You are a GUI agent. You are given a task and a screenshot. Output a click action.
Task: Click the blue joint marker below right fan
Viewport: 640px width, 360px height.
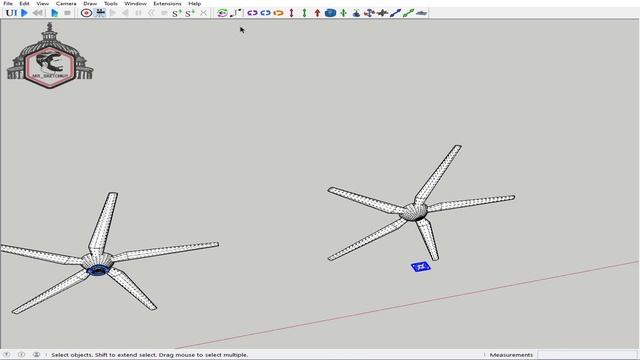pos(421,267)
